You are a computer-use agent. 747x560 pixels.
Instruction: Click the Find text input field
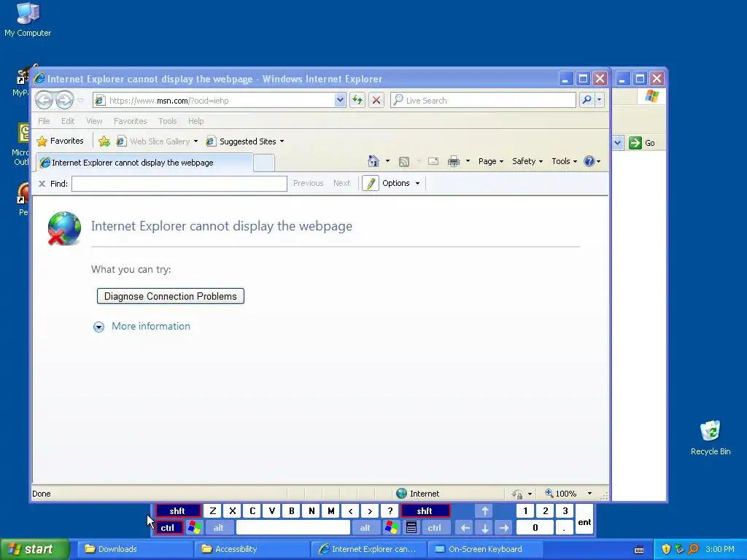(179, 184)
